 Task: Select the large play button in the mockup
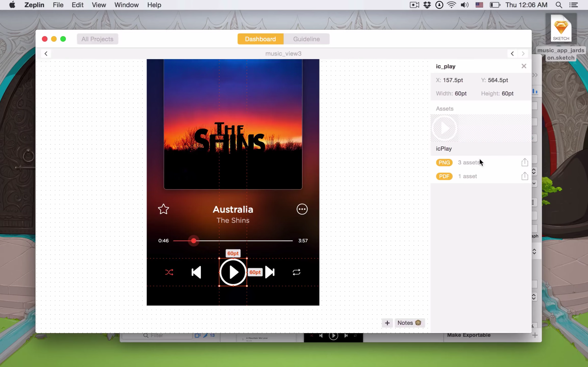click(233, 272)
